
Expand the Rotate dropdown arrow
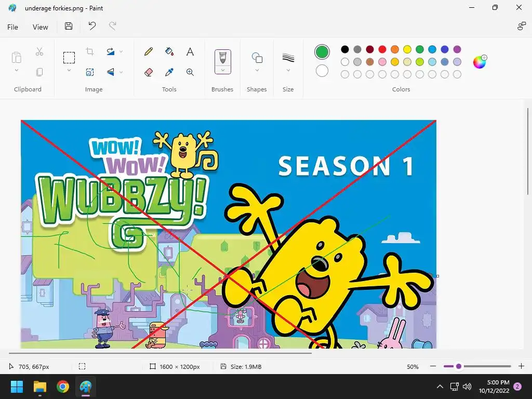(121, 51)
